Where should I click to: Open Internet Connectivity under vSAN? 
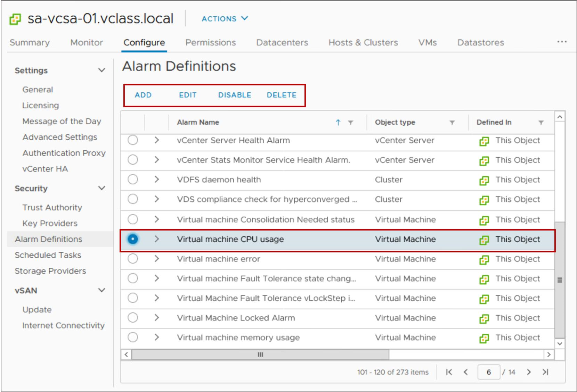(63, 326)
